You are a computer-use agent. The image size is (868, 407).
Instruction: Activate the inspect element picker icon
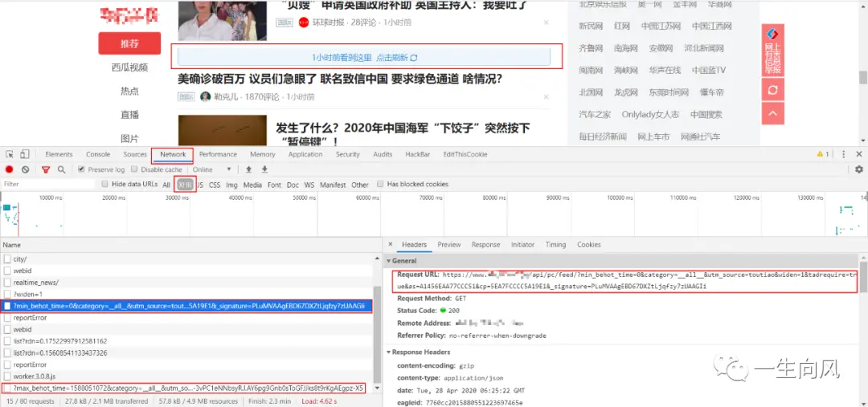point(10,154)
